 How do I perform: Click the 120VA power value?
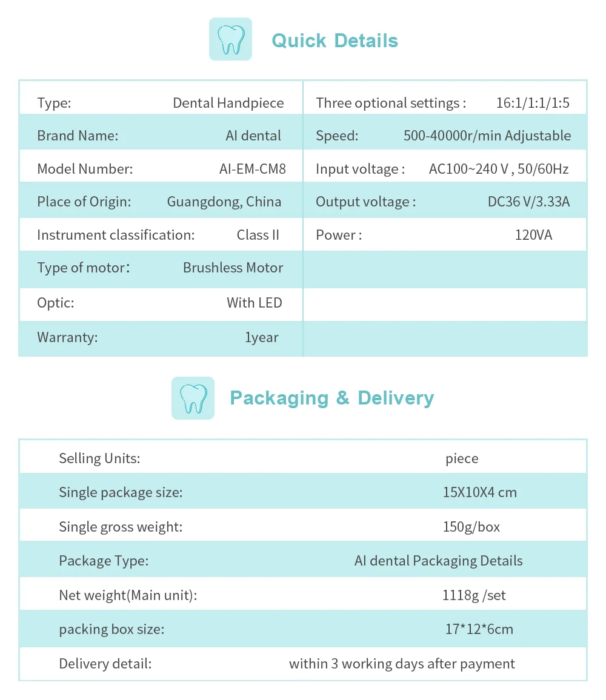(533, 235)
